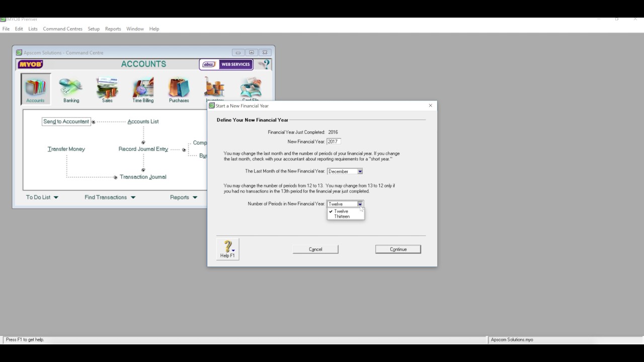Click Send to Accountant
644x362 pixels.
pyautogui.click(x=66, y=121)
